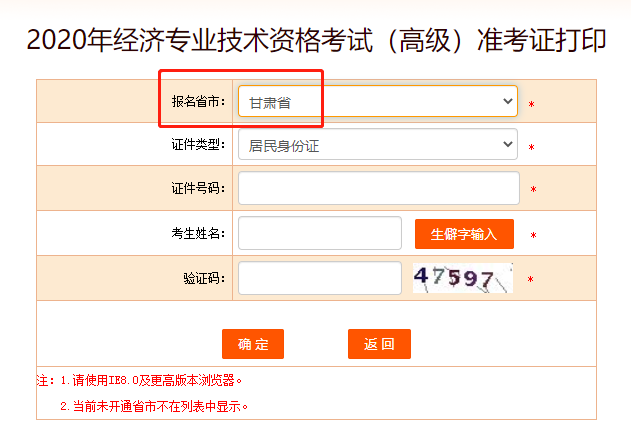631x447 pixels.
Task: Focus the 考生姓名 text box
Action: coord(319,233)
